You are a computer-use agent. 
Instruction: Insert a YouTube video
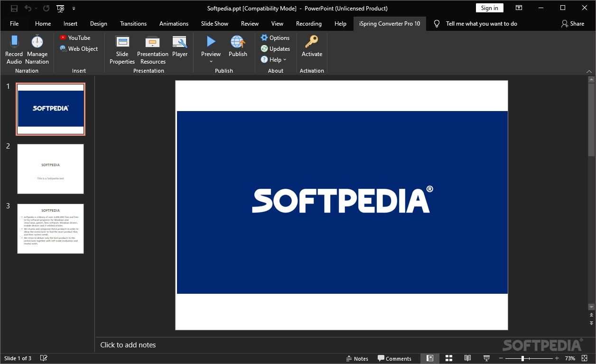(x=75, y=38)
